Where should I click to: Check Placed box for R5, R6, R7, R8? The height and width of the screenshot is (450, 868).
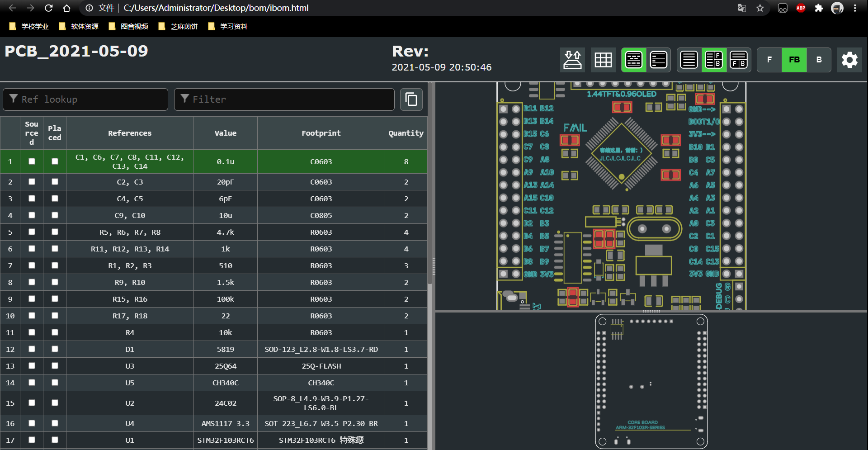point(55,232)
